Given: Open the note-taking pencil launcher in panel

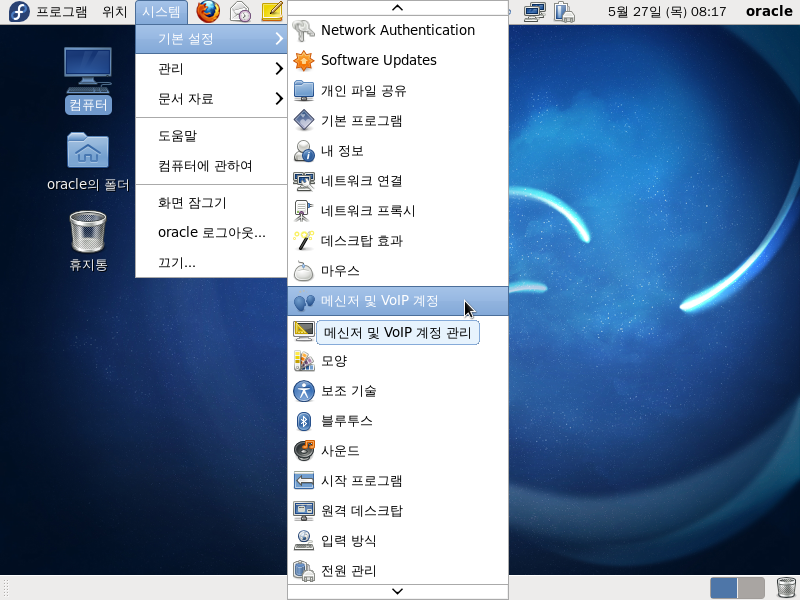Looking at the screenshot, I should tap(272, 11).
